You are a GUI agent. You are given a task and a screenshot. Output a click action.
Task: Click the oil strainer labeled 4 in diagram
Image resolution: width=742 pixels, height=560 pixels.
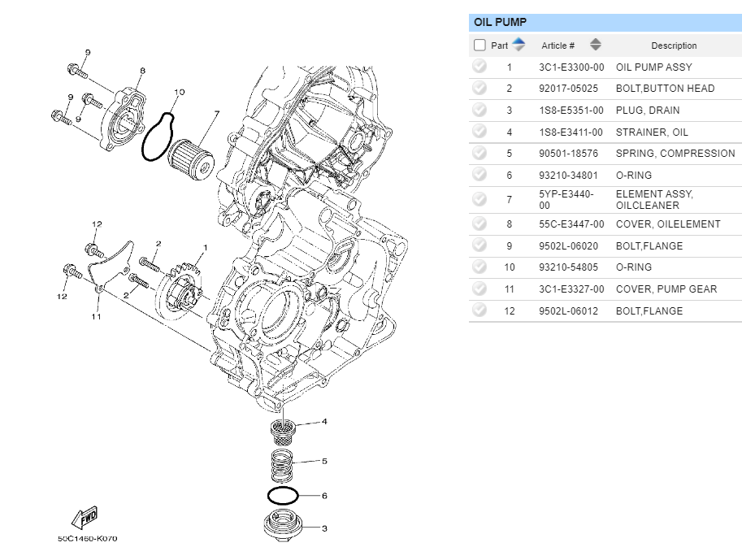point(283,432)
